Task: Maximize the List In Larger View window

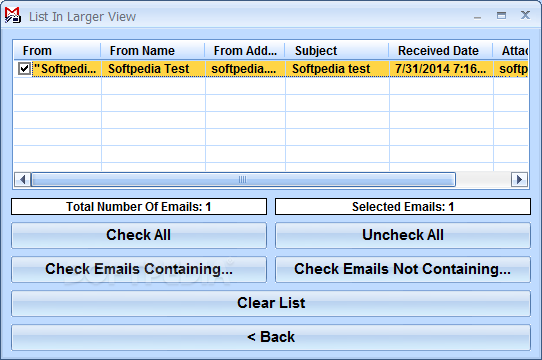Action: (501, 16)
